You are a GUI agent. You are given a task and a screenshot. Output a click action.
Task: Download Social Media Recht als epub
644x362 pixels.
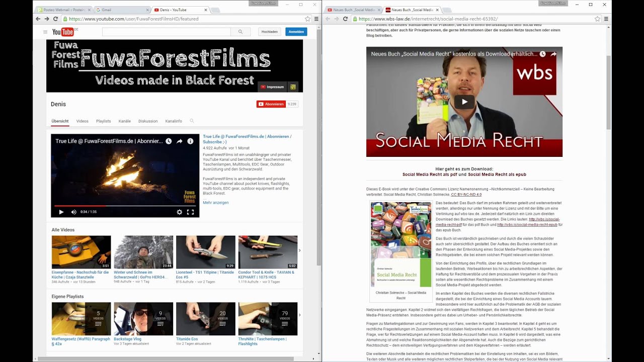(497, 174)
